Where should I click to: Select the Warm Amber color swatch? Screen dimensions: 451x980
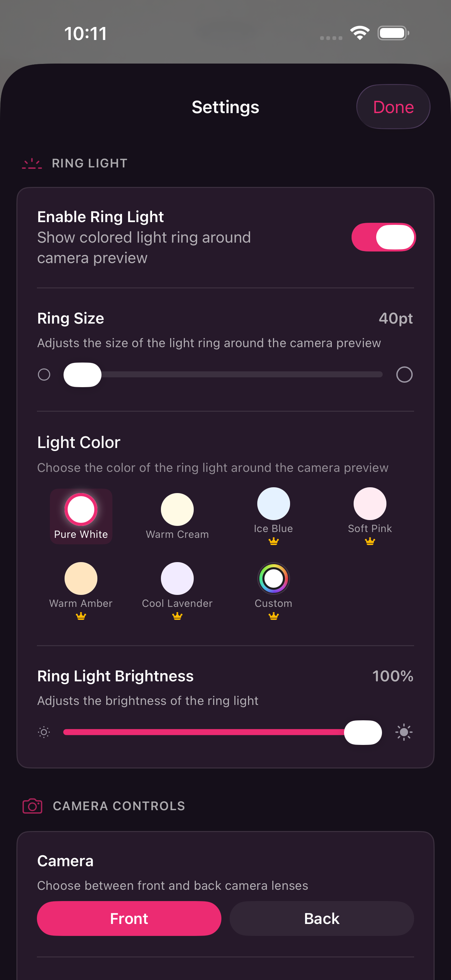click(81, 578)
